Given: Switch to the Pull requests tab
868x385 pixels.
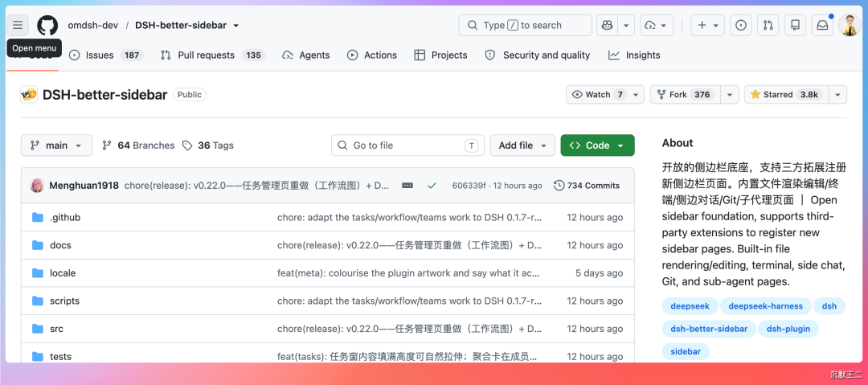Looking at the screenshot, I should (213, 55).
